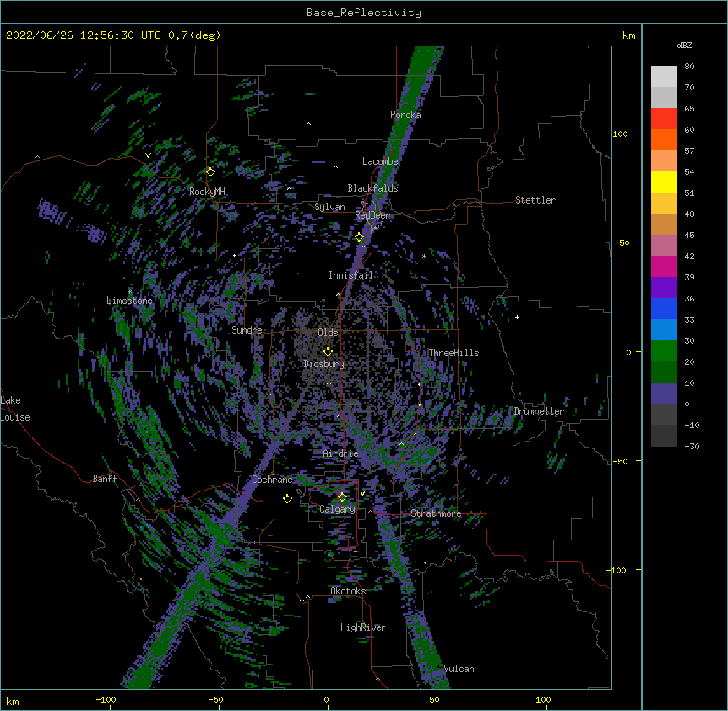Select the yellow diamond marker between Olds and Didsbury

coord(328,352)
